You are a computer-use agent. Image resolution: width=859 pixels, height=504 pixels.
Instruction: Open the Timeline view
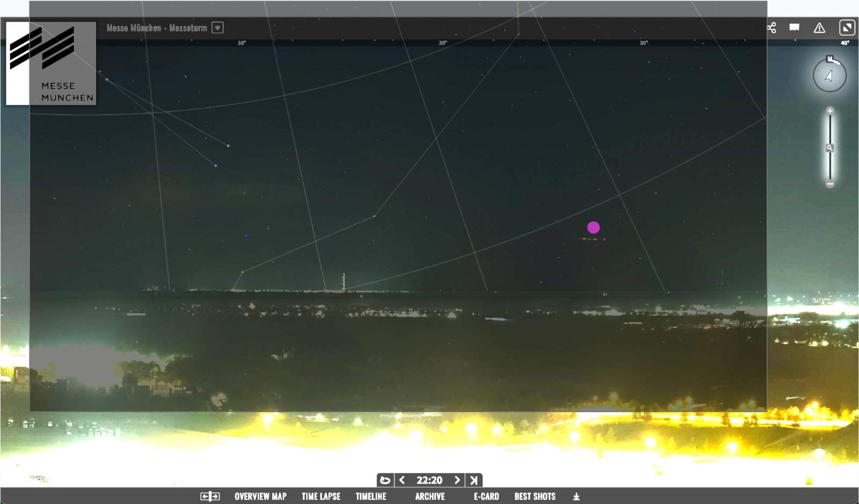click(x=371, y=496)
